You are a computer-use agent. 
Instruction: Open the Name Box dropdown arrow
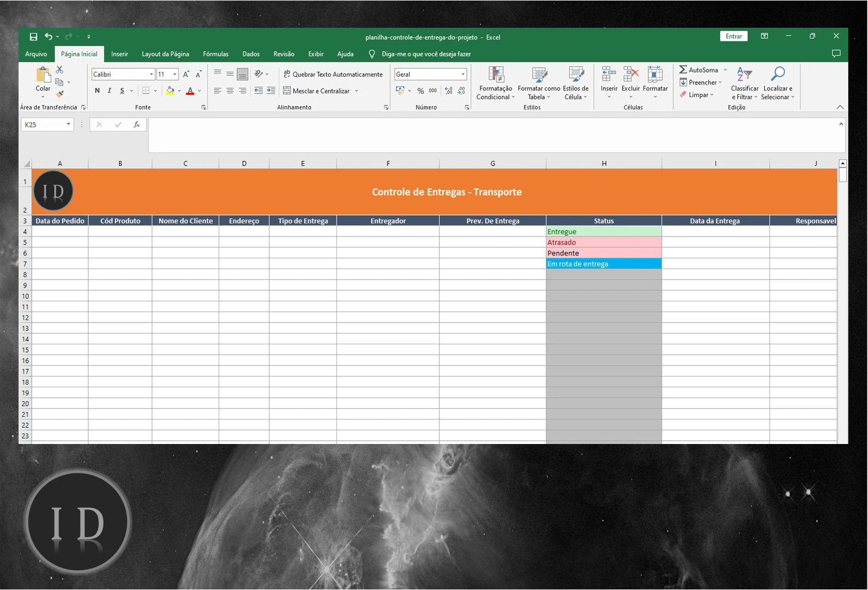click(68, 125)
